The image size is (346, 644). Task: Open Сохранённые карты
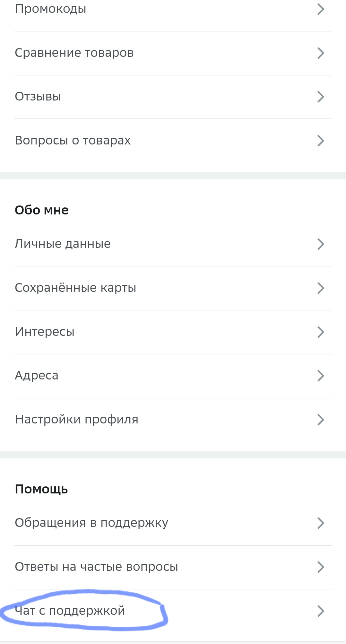click(x=173, y=288)
